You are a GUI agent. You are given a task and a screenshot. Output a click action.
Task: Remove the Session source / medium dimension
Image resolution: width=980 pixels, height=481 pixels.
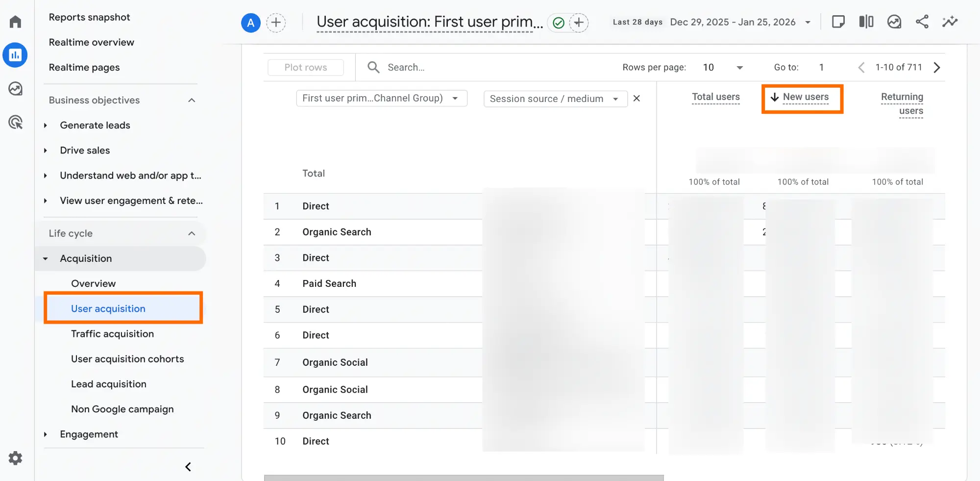(637, 99)
